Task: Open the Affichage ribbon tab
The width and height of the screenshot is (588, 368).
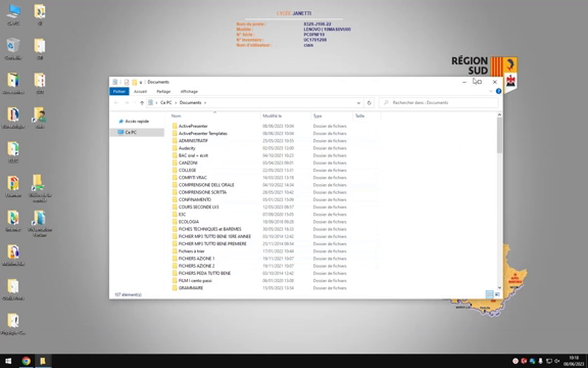Action: click(189, 91)
